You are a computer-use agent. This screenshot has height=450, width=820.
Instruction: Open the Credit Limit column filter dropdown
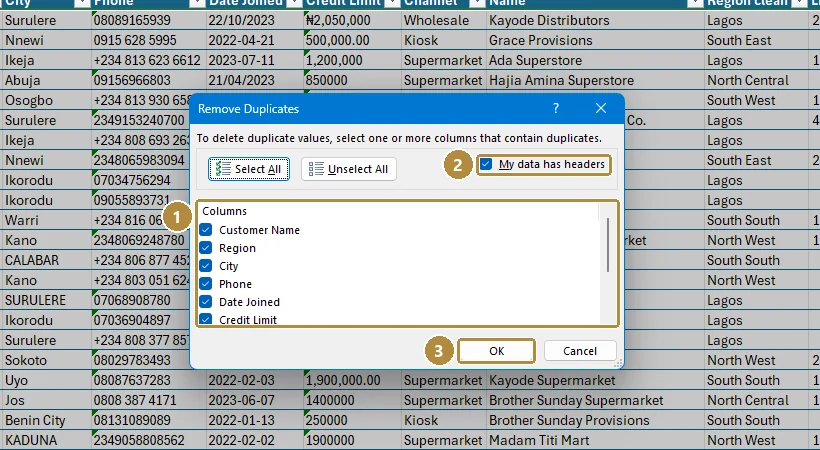click(x=392, y=3)
